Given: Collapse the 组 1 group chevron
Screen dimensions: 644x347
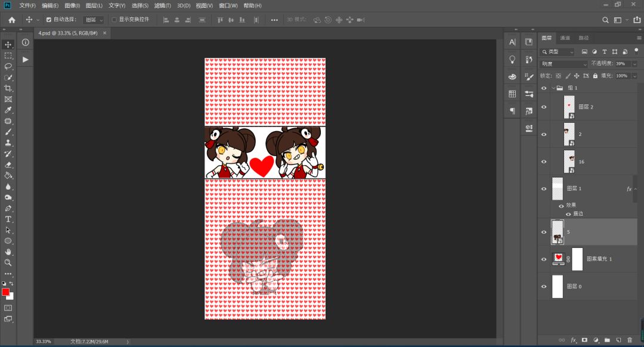Looking at the screenshot, I should 553,88.
